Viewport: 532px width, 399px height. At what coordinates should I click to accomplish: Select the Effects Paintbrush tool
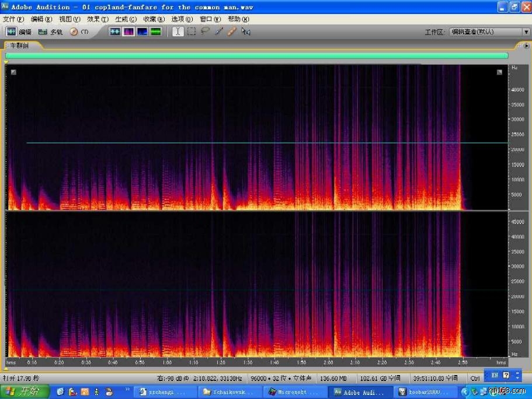pos(218,32)
